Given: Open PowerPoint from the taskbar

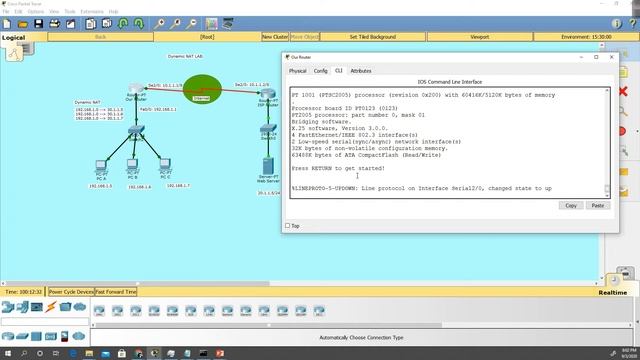Looking at the screenshot, I should coord(220,353).
